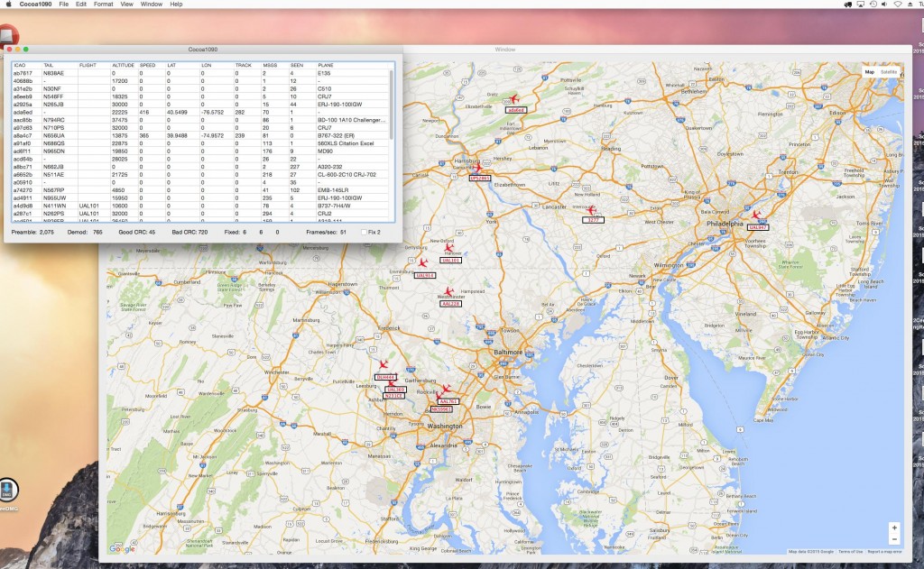Open the Help menu
924x569 pixels.
pos(176,5)
